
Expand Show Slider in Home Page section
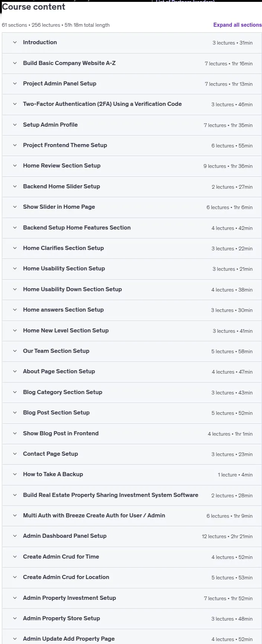point(132,207)
